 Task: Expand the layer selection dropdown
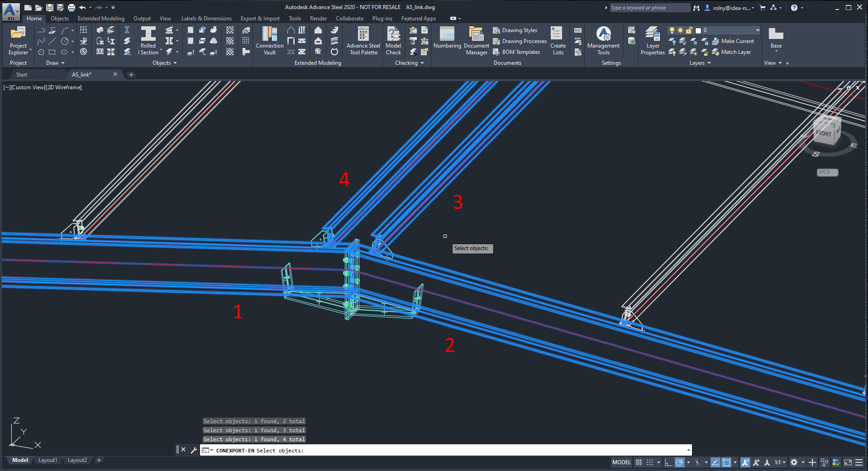758,30
